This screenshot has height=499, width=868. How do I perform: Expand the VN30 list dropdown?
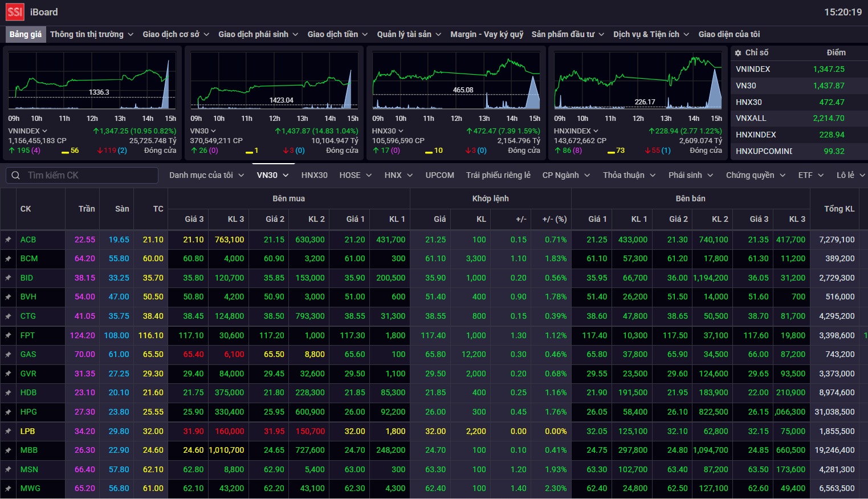[x=273, y=175]
